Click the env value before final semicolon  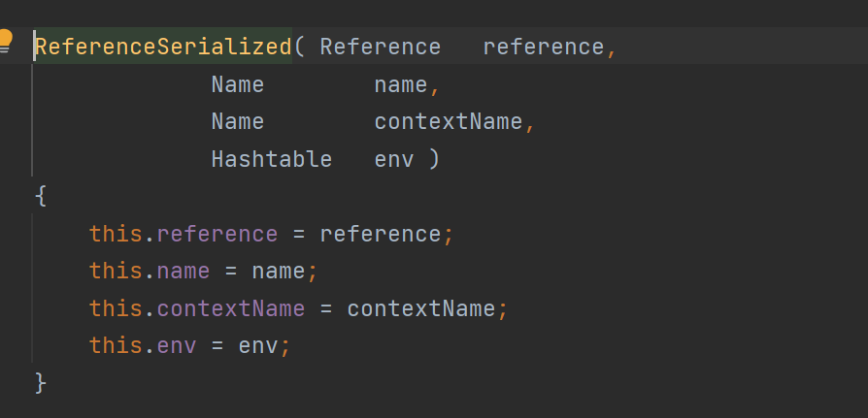(257, 345)
